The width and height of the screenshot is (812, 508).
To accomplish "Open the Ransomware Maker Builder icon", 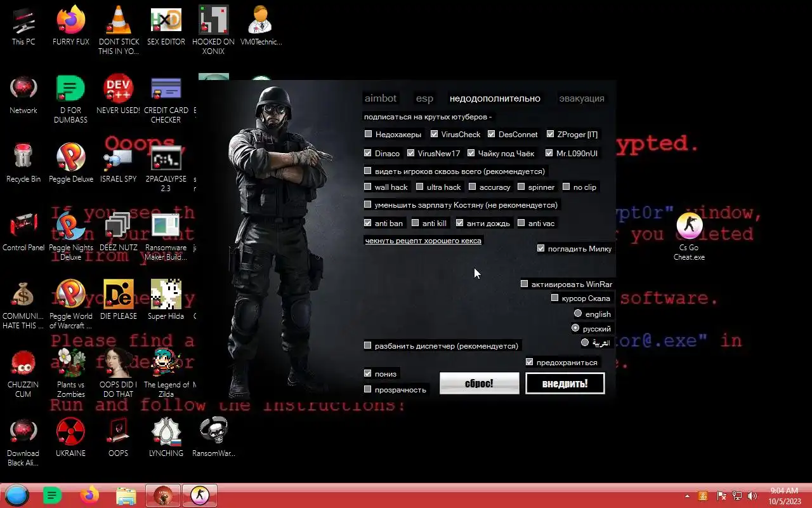I will coord(166,236).
